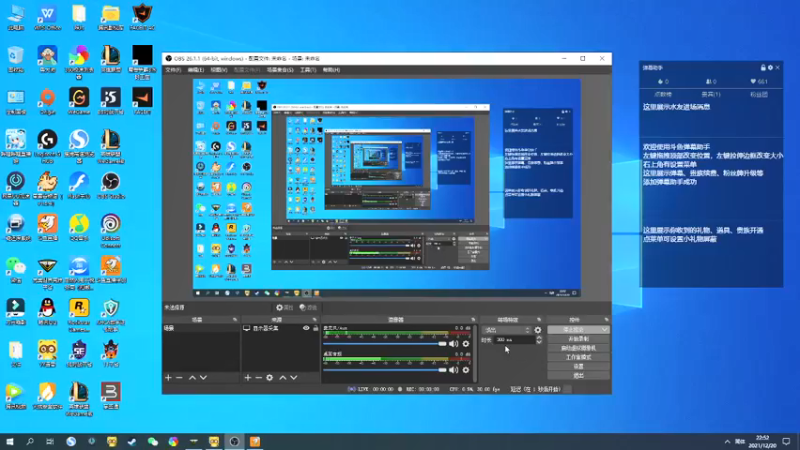Open source properties gear in Sources panel
Image resolution: width=800 pixels, height=450 pixels.
269,378
